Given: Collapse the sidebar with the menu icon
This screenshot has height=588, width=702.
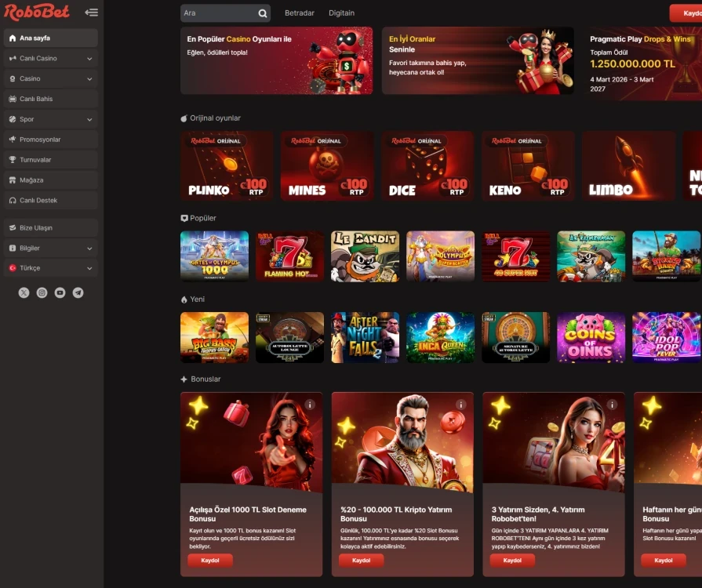Looking at the screenshot, I should coord(91,13).
